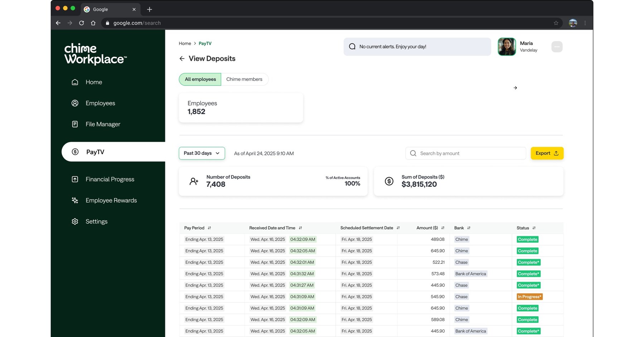Select the Employees icon in the sidebar
This screenshot has width=644, height=337.
[x=75, y=103]
